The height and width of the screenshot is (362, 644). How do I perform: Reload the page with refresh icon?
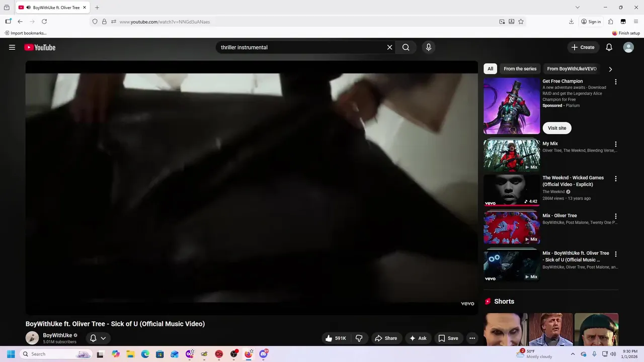click(x=44, y=22)
